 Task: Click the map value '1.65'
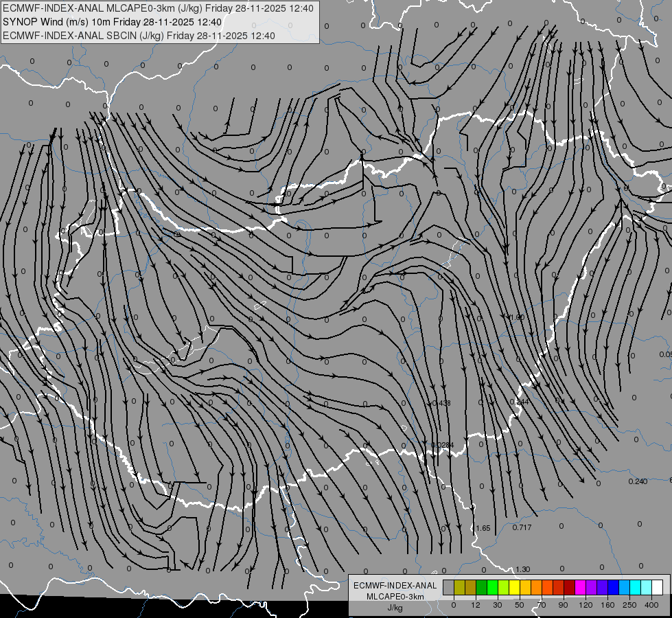click(x=483, y=528)
